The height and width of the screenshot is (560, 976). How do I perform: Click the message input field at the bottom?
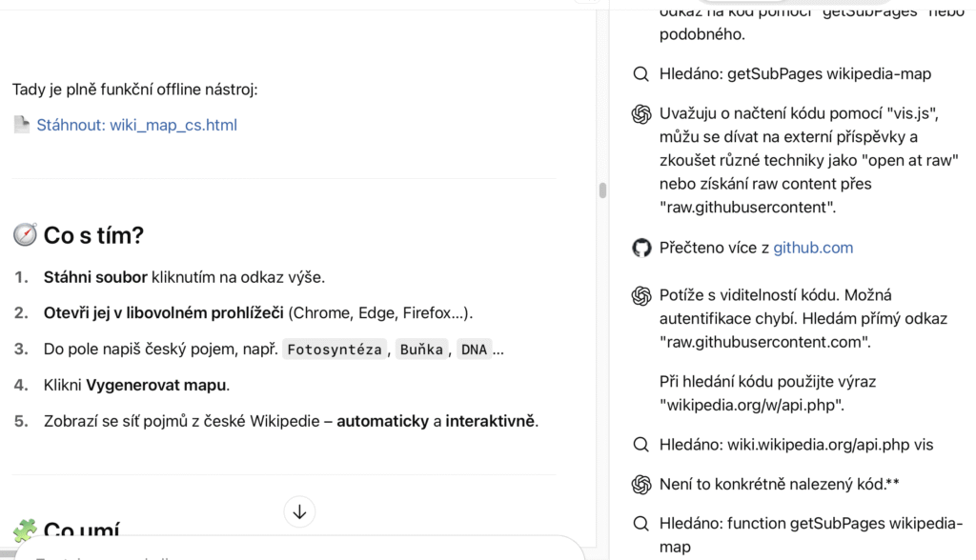(298, 550)
